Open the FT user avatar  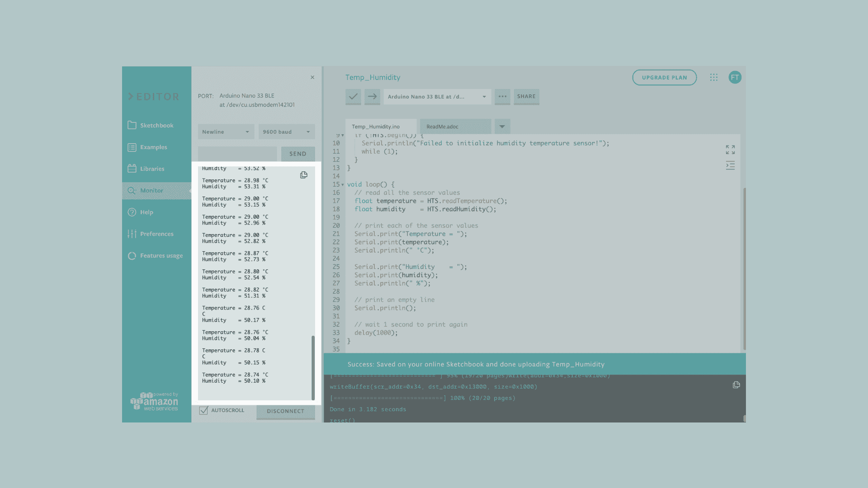(x=735, y=77)
